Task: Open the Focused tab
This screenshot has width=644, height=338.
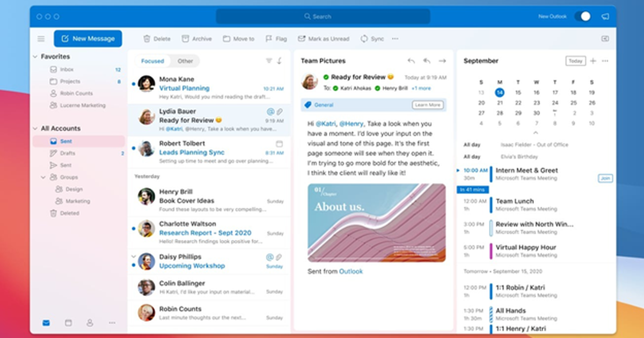Action: pyautogui.click(x=152, y=61)
